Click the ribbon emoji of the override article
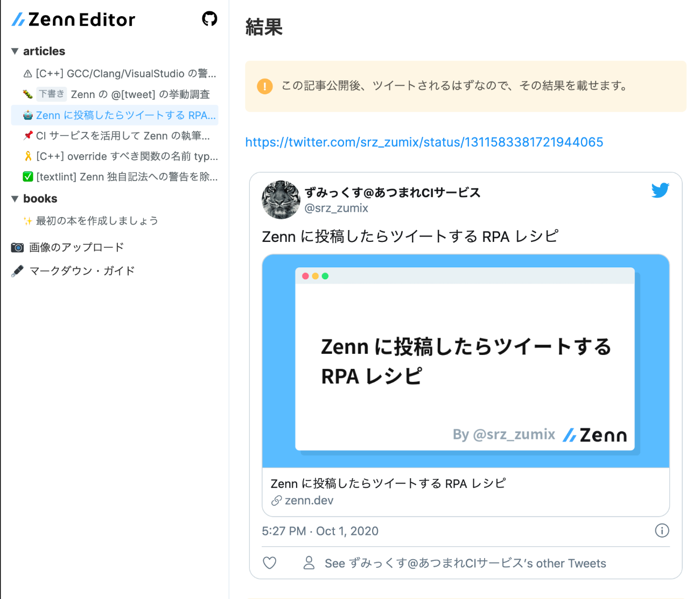Viewport: 700px width, 599px height. (x=28, y=156)
